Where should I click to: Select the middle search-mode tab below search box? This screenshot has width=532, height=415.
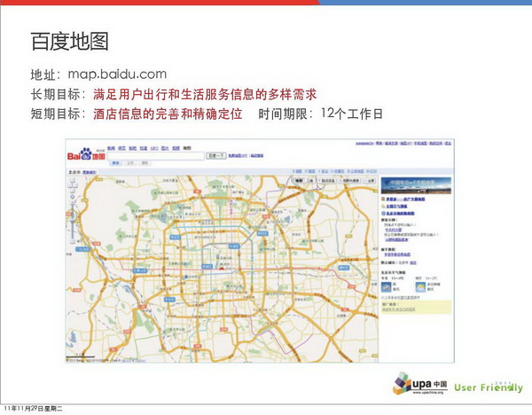pyautogui.click(x=130, y=163)
